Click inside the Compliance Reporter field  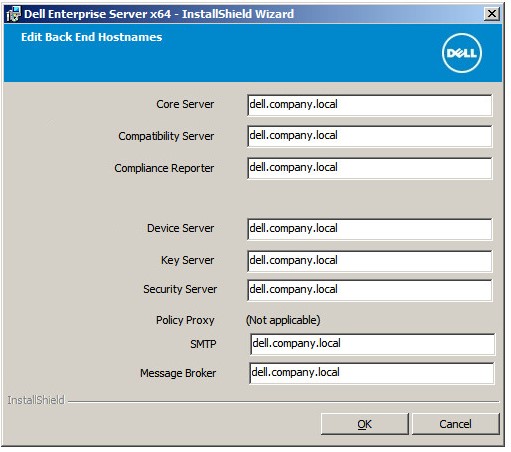point(369,168)
